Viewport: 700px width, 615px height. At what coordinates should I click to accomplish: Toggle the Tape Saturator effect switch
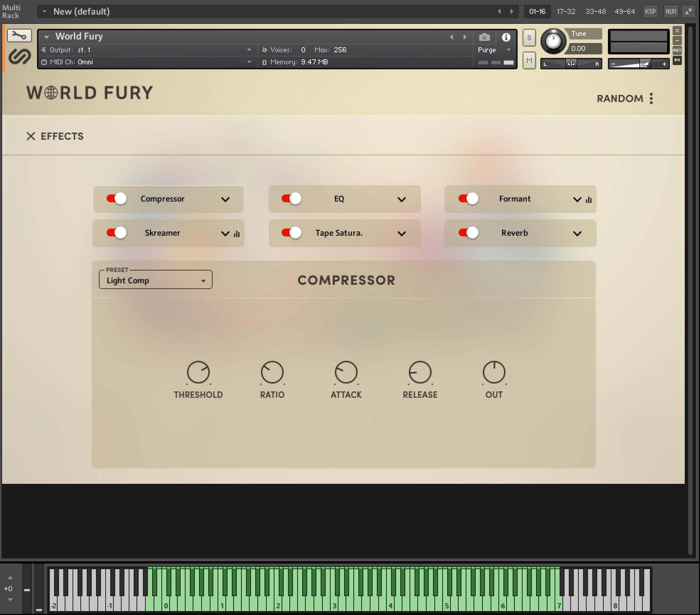click(x=292, y=232)
